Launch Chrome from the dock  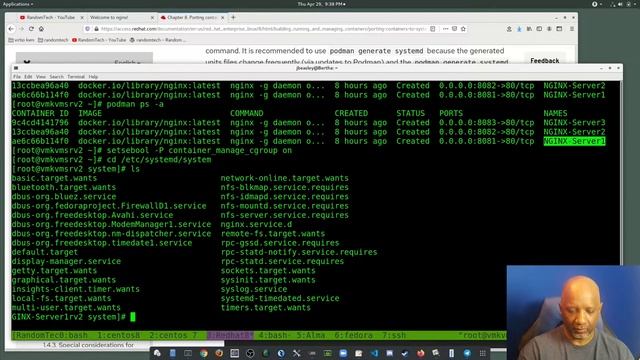pos(204,353)
